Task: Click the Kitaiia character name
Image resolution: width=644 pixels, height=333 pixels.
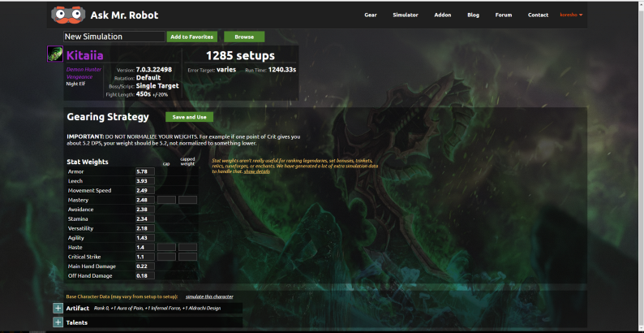Action: (x=85, y=55)
